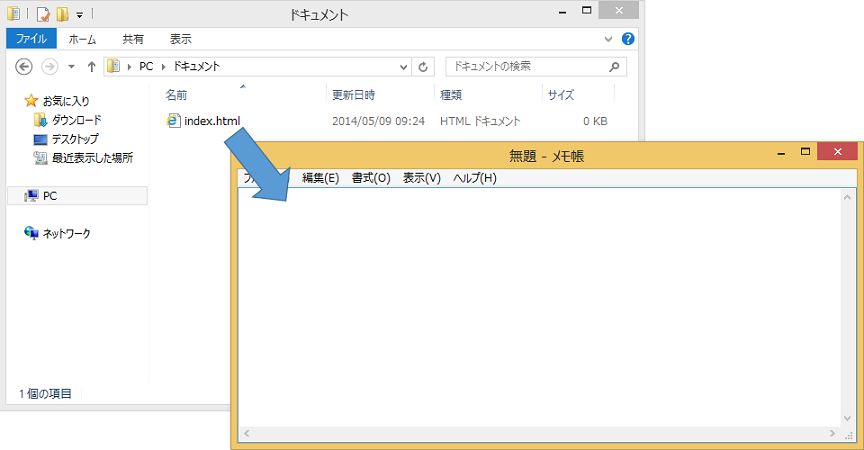Open Notepad 書式(O) menu

(370, 178)
